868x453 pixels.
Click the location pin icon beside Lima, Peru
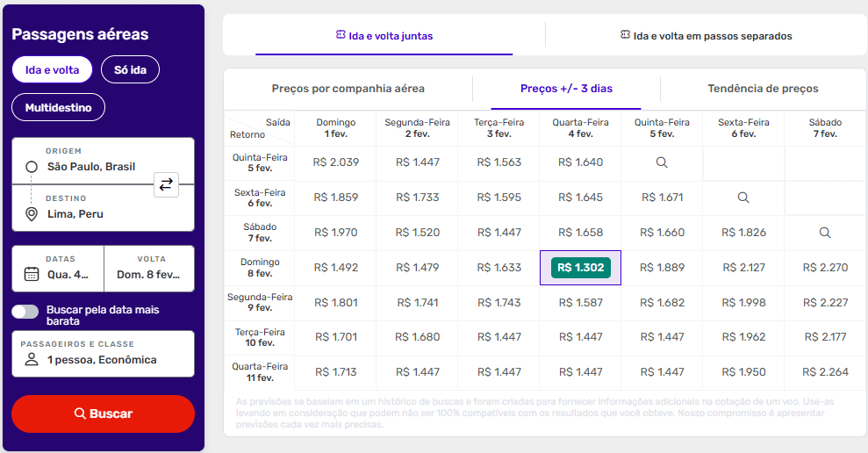(x=32, y=214)
